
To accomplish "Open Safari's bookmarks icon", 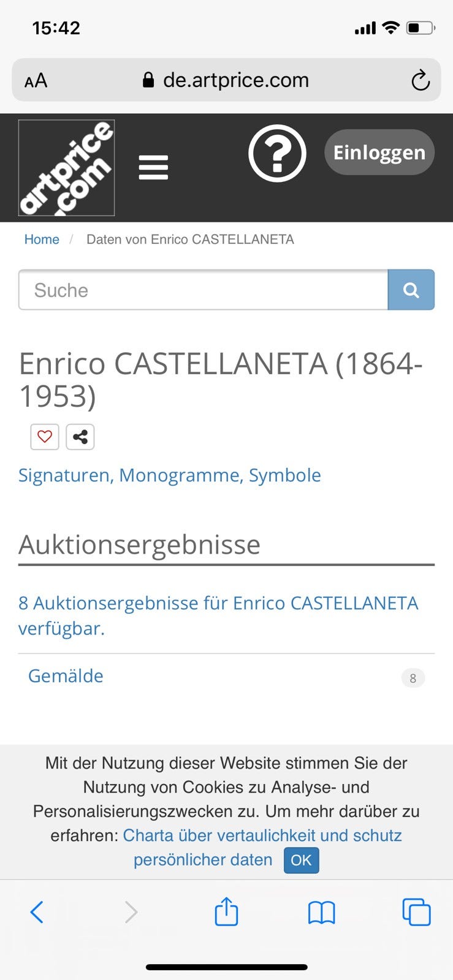I will click(321, 912).
